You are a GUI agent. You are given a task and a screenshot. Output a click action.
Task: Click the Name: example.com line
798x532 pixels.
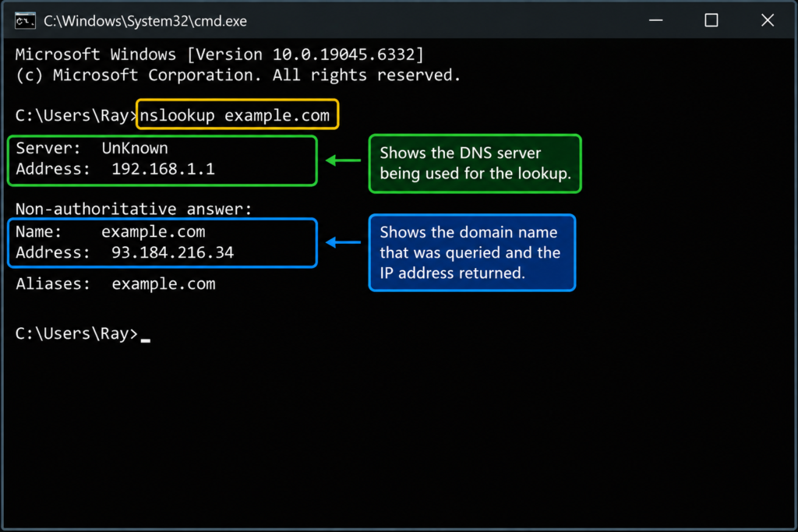pyautogui.click(x=111, y=232)
